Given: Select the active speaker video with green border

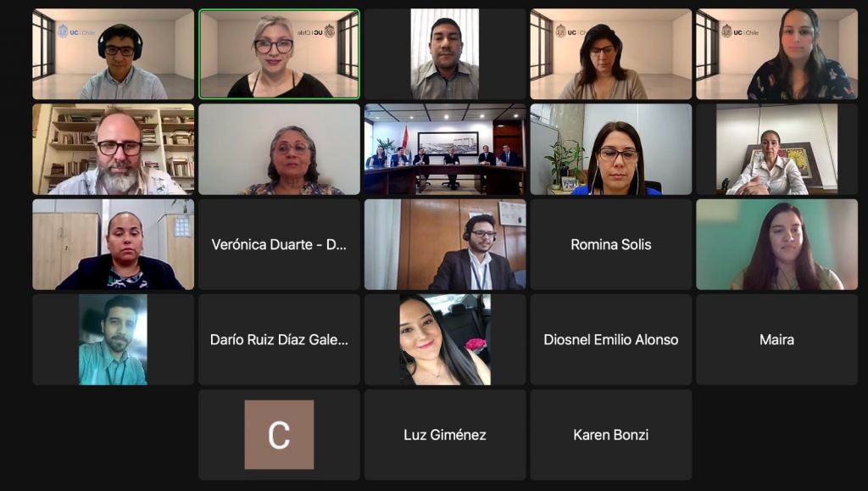Looking at the screenshot, I should 279,53.
